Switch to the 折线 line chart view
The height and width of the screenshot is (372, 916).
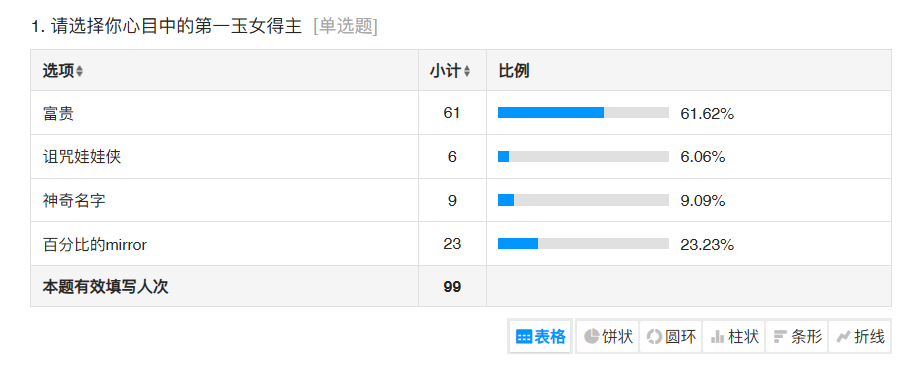[x=860, y=336]
